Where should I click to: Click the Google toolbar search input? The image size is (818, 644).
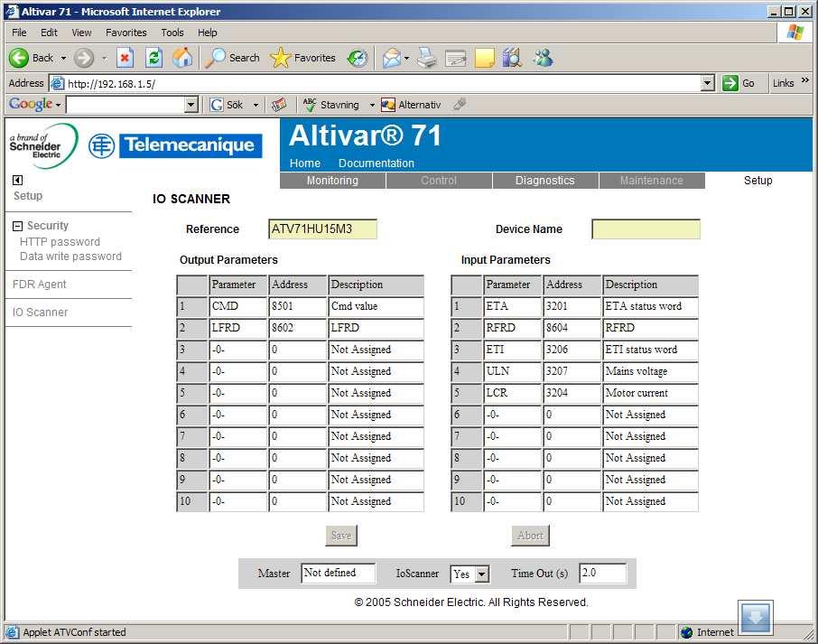[x=125, y=105]
